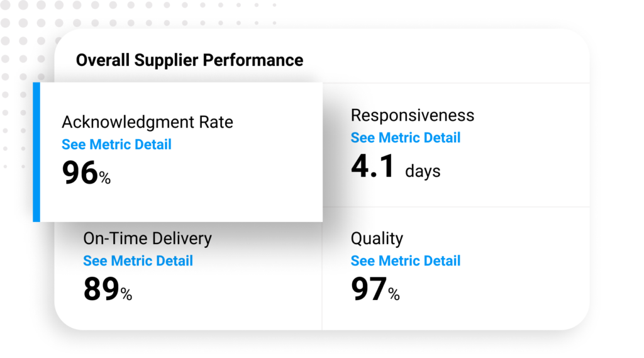Select the On-Time Delivery title
644x358 pixels.
point(147,238)
